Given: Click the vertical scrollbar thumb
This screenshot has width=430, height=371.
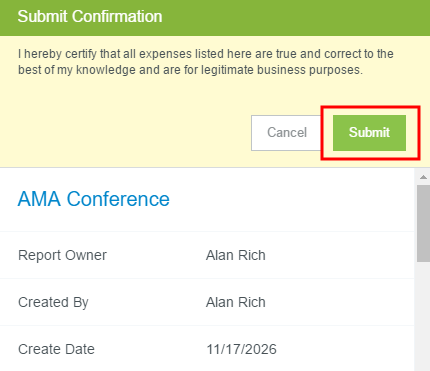Looking at the screenshot, I should [423, 223].
